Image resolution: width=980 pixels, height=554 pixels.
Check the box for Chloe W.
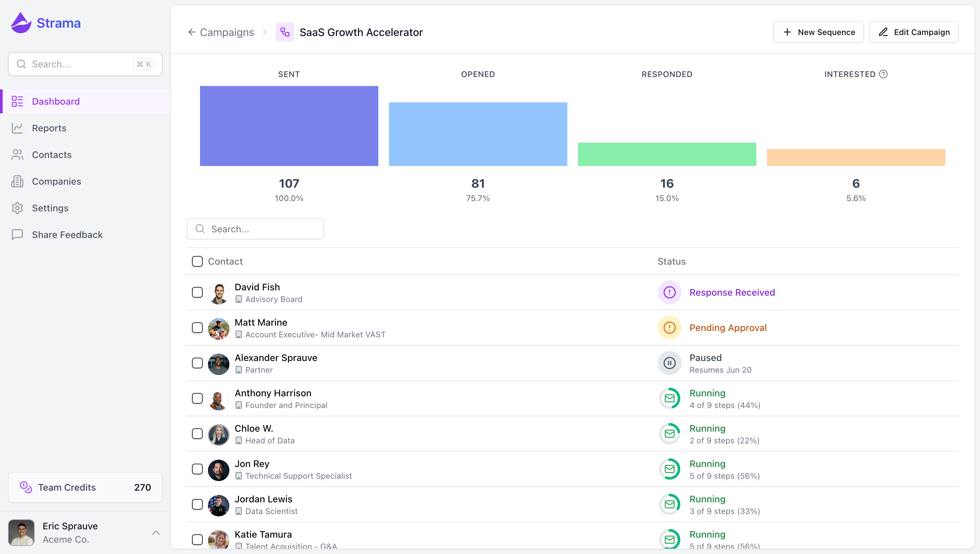click(197, 434)
